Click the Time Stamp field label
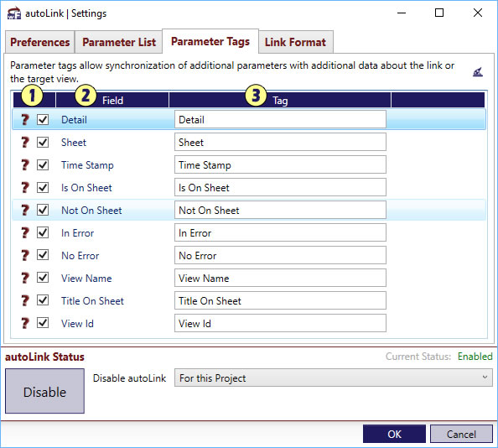498x448 pixels. 87,165
